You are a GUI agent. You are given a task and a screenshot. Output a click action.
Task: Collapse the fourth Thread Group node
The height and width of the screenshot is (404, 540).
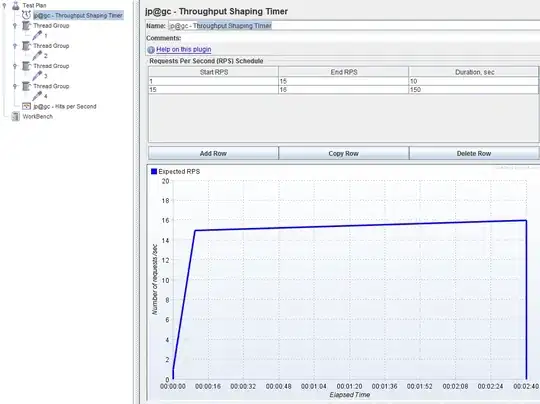pyautogui.click(x=15, y=86)
